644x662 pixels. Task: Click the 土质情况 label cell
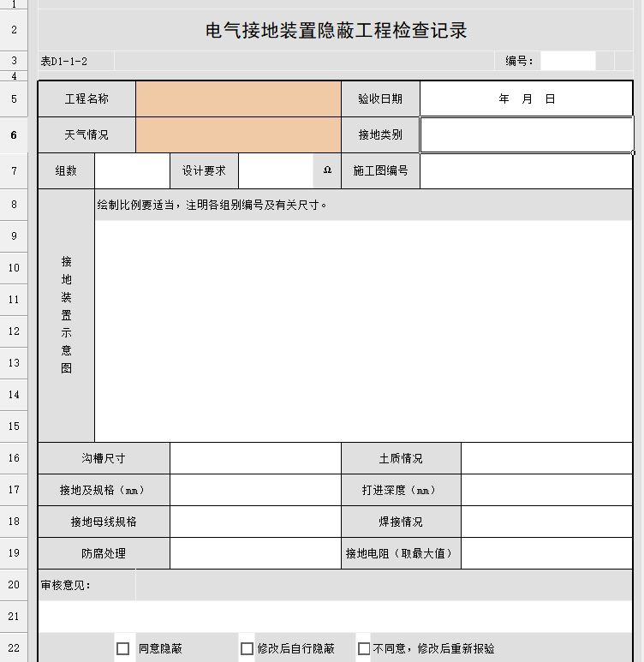(x=401, y=458)
